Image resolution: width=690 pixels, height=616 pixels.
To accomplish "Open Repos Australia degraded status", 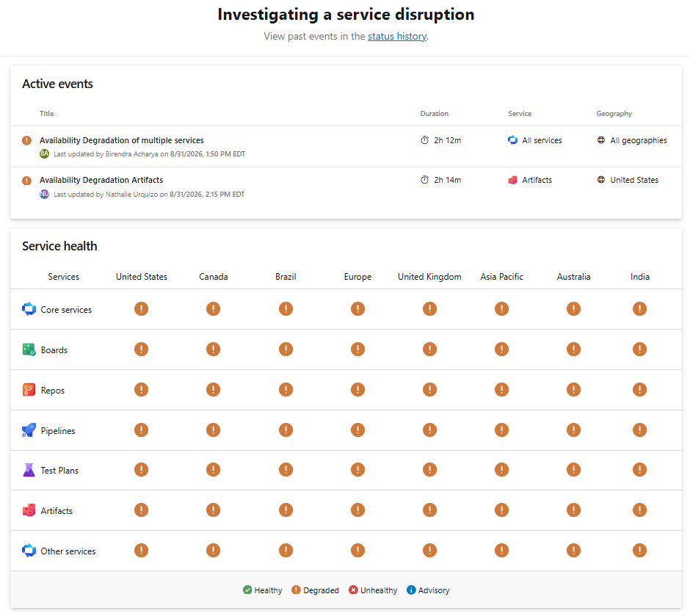I will 573,389.
